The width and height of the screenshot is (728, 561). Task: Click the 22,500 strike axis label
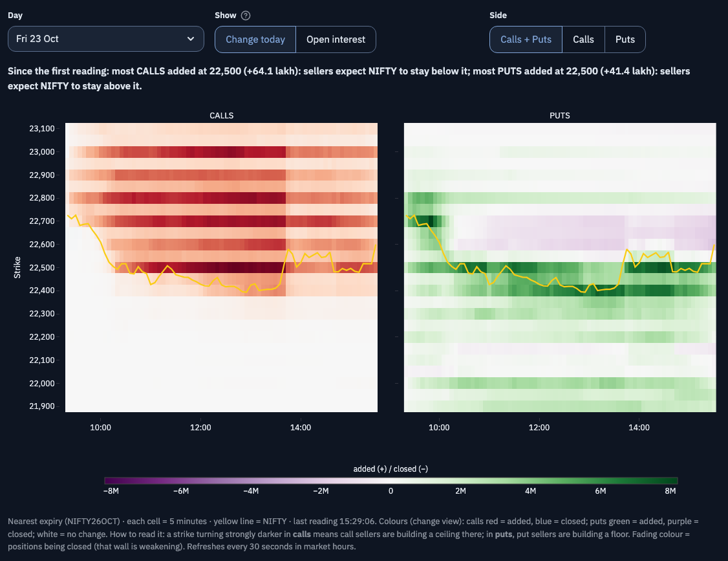pyautogui.click(x=42, y=267)
